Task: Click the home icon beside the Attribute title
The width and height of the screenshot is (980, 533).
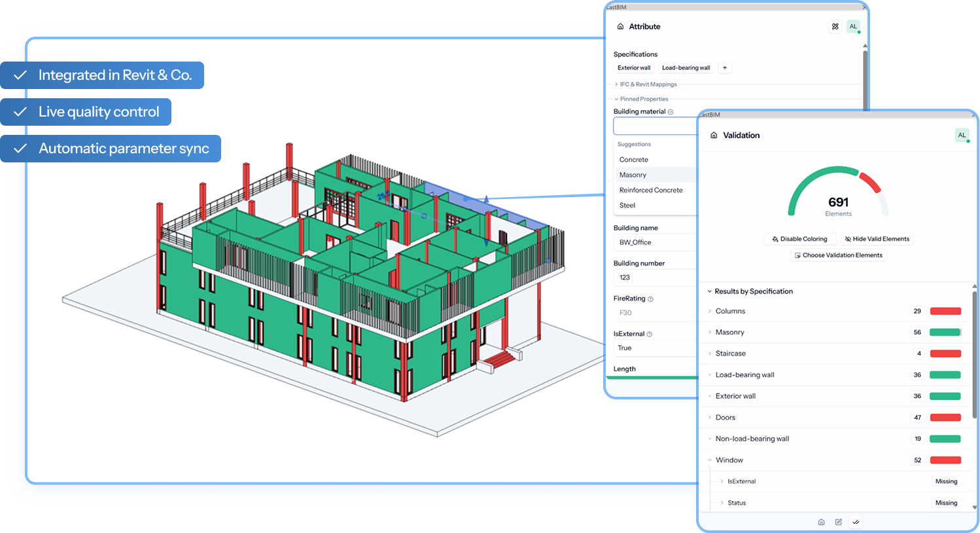Action: pos(620,27)
